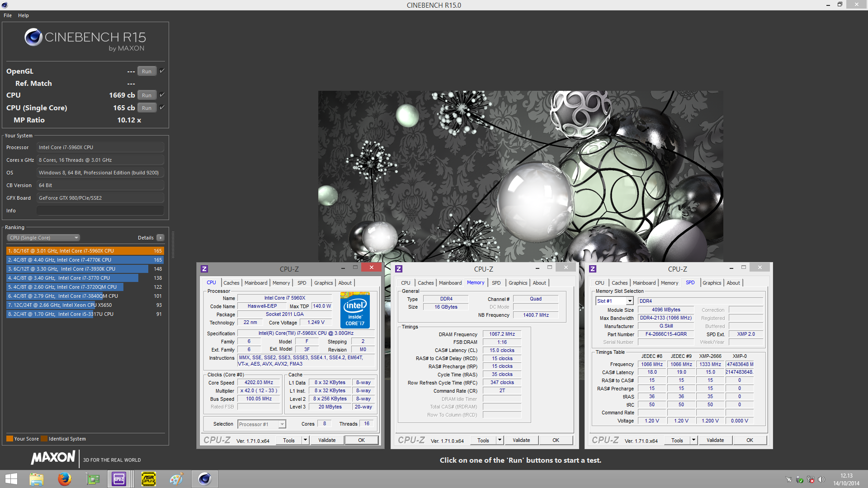Open Graphics tab in middle CPU-Z window
Viewport: 868px width, 488px height.
[518, 283]
